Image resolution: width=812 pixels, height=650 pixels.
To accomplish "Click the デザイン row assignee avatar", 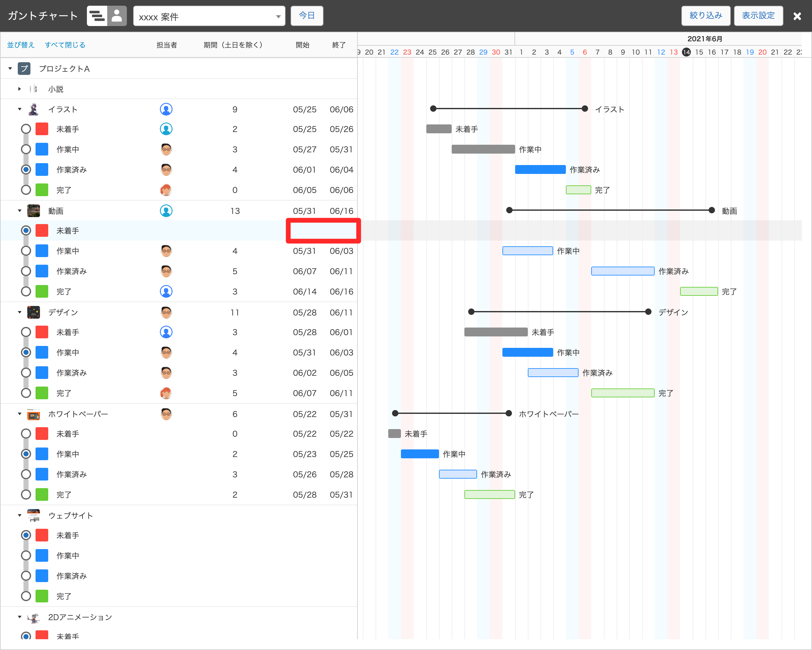I will coord(166,312).
